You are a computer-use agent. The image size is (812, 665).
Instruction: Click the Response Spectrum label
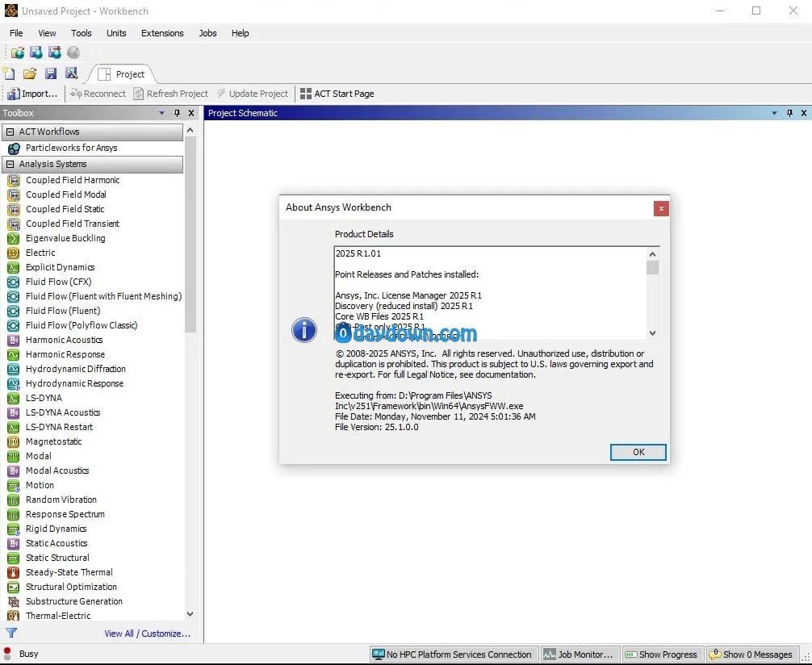click(x=65, y=514)
